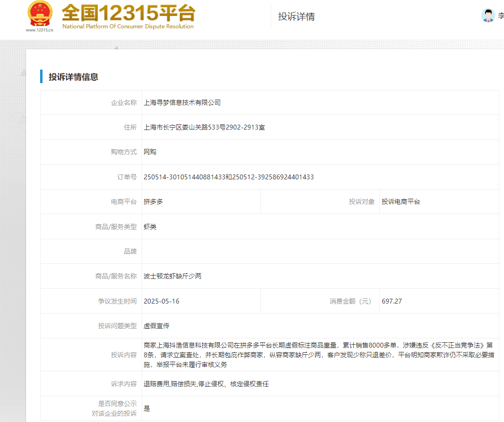Click the complaint content paragraph
This screenshot has height=422, width=504.
point(319,355)
